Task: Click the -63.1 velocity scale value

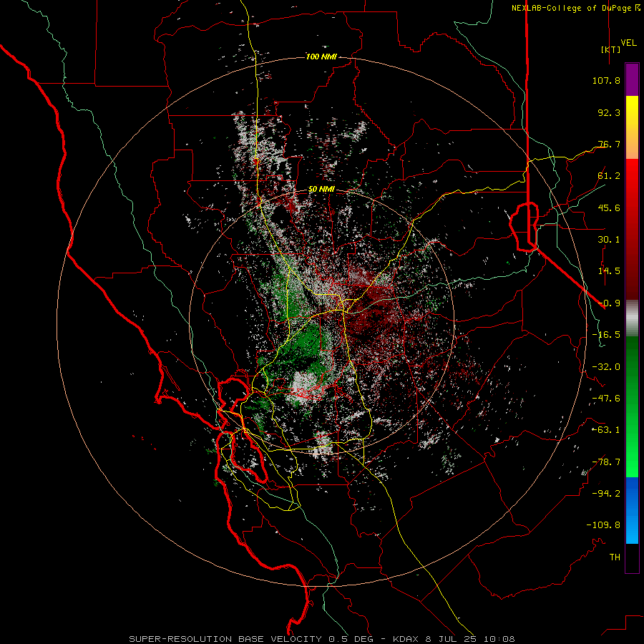Action: (x=606, y=430)
